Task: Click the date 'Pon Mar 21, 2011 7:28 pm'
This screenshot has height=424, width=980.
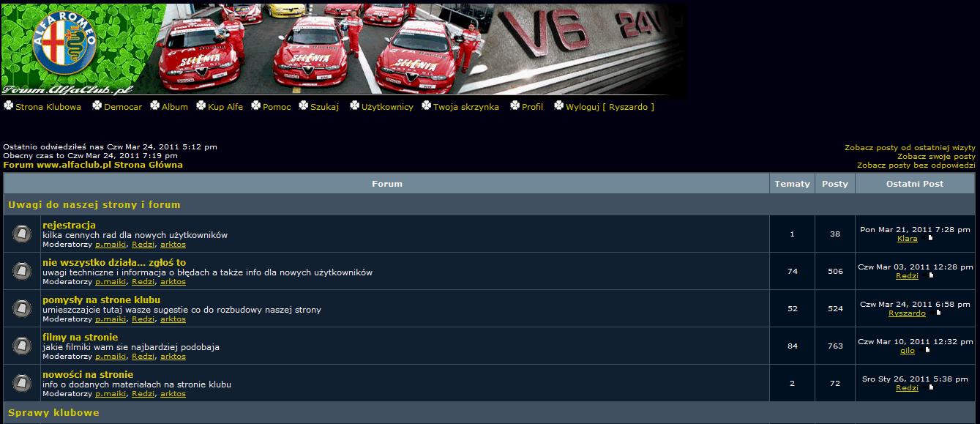Action: point(915,230)
